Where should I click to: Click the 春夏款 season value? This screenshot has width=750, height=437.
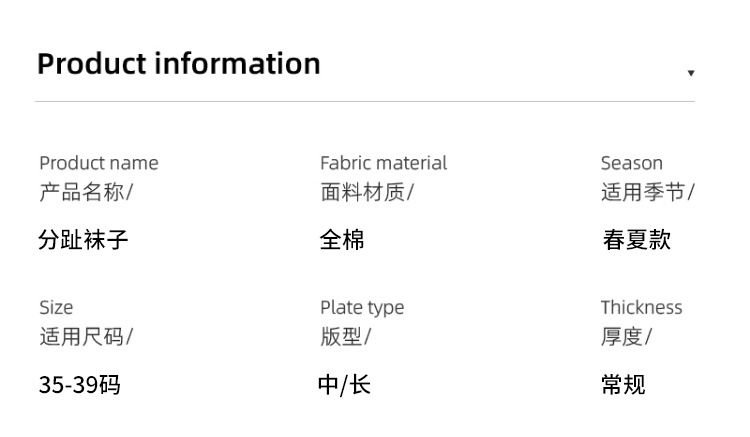click(x=636, y=240)
